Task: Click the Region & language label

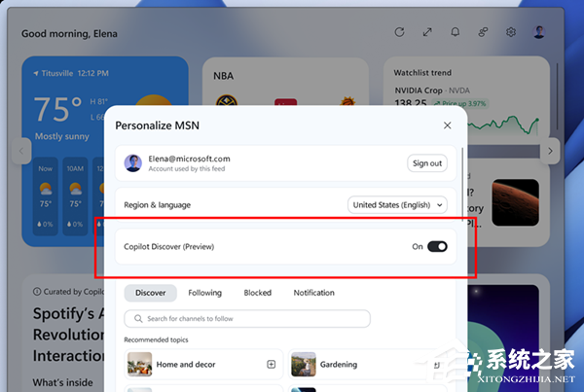Action: (157, 204)
